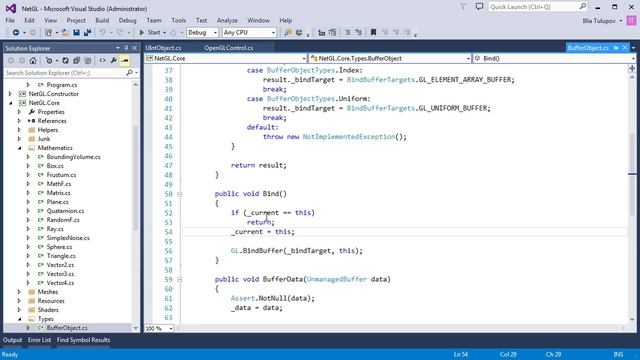Switch to the OpenGLControl.cs tab
This screenshot has width=640, height=360.
(x=229, y=48)
